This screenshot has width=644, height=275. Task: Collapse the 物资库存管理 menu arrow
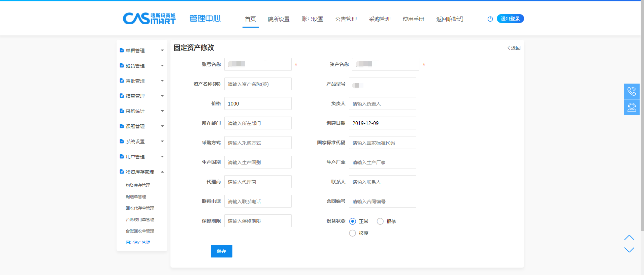[162, 172]
